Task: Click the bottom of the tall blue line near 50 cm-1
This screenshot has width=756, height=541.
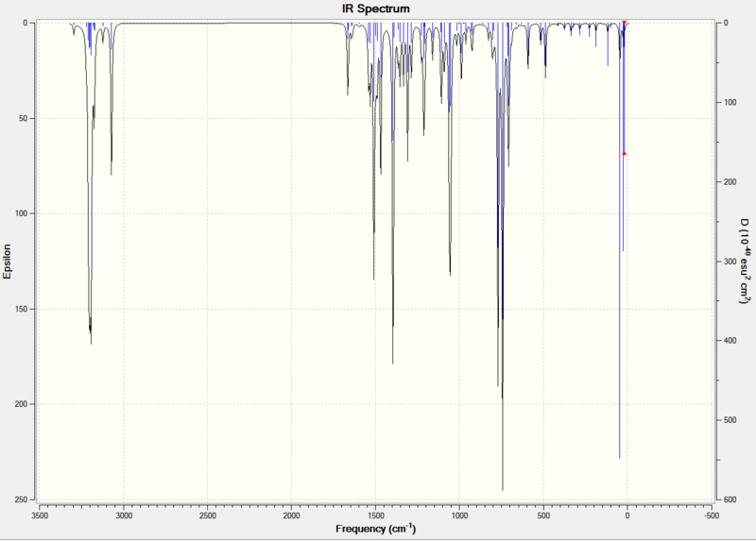Action: coord(620,457)
